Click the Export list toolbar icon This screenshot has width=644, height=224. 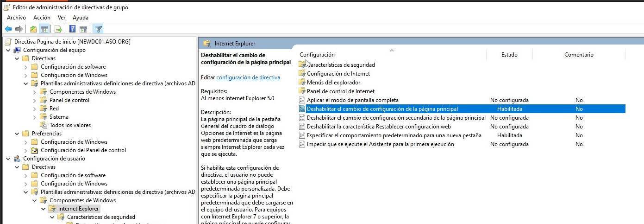coord(58,29)
